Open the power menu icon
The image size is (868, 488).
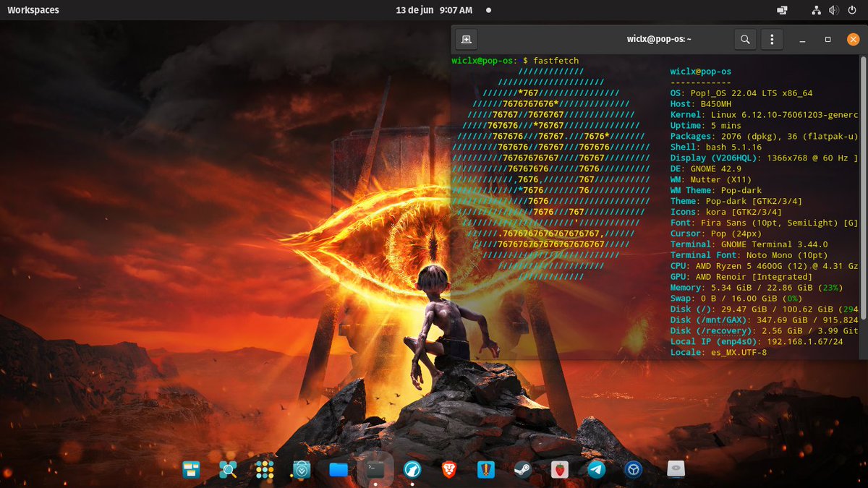pos(852,10)
